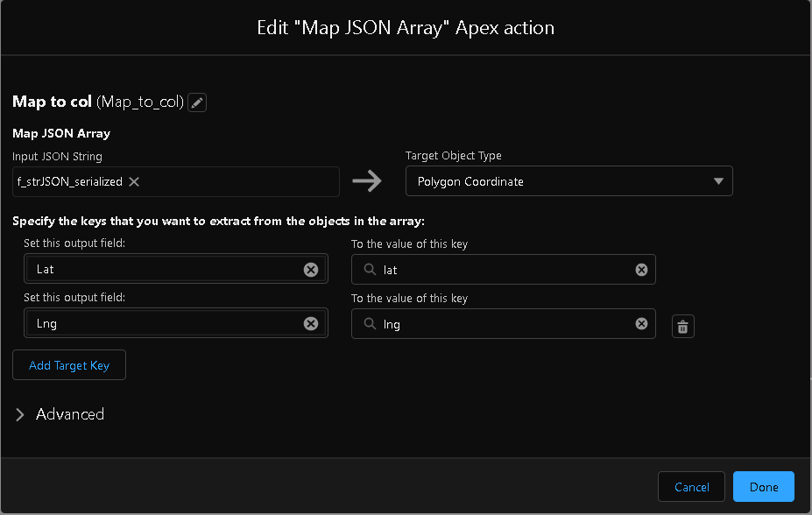Click the Map to col title text
The image size is (812, 515).
(52, 102)
